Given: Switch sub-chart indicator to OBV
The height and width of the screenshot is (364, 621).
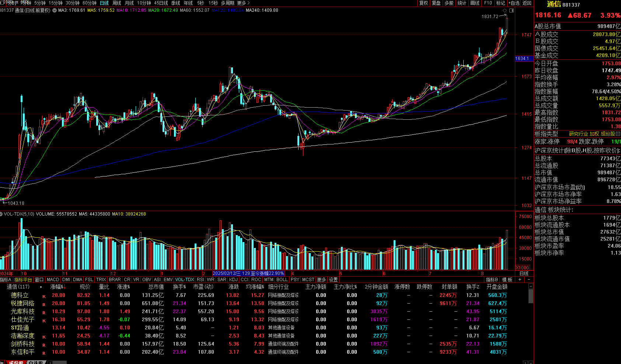Looking at the screenshot, I should (x=147, y=280).
